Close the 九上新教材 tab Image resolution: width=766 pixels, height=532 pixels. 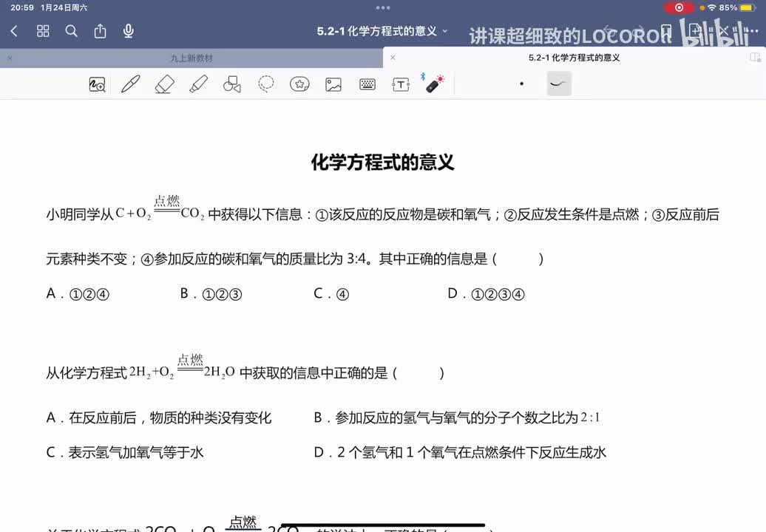coord(10,58)
